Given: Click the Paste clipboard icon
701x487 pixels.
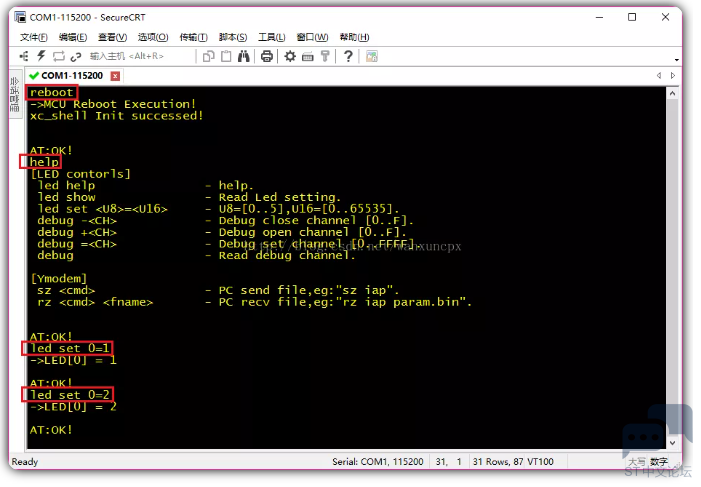Looking at the screenshot, I should tap(226, 56).
